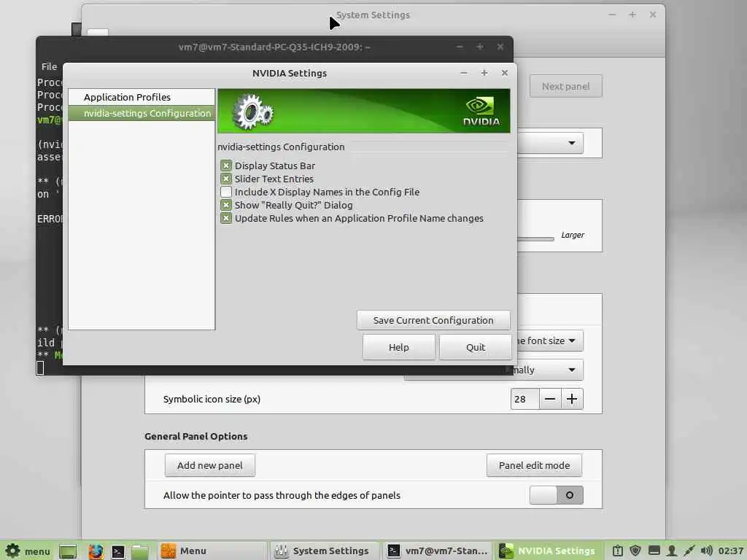Viewport: 747px width, 560px height.
Task: Toggle Show "Really Quit?" Dialog checkbox
Action: point(226,205)
